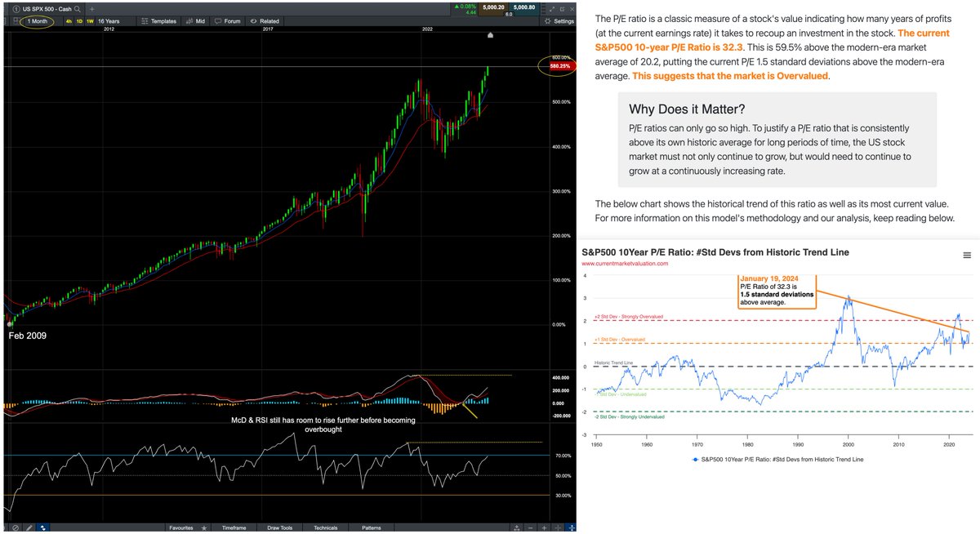Click the 500.00% y-axis label
This screenshot has width=980, height=534.
coord(562,102)
